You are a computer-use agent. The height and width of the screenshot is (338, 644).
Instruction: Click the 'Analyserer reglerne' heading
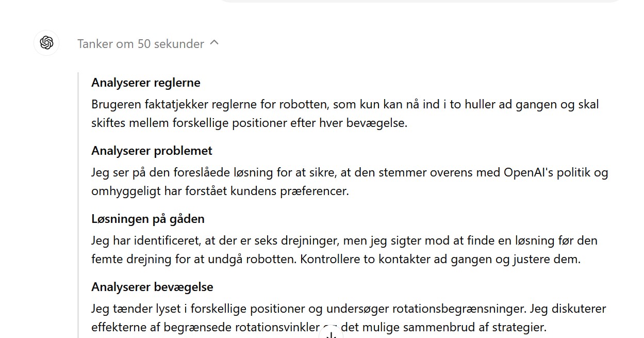pyautogui.click(x=146, y=83)
